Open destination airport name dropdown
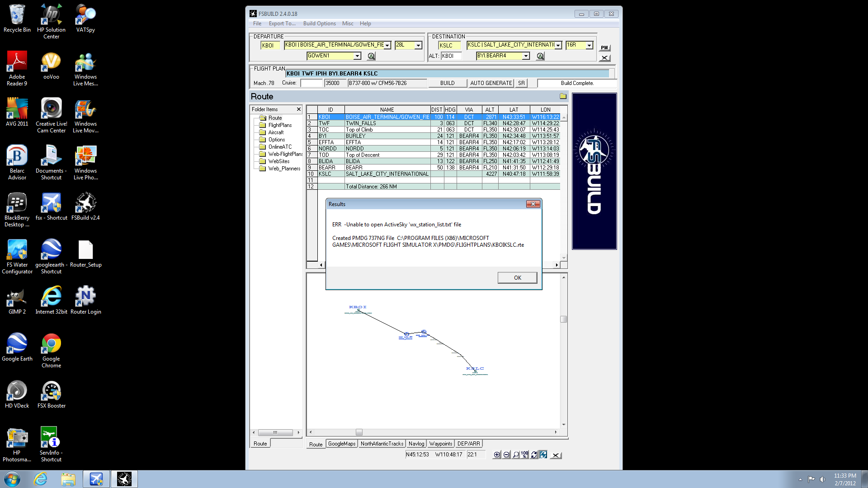Image resolution: width=868 pixels, height=488 pixels. (558, 45)
